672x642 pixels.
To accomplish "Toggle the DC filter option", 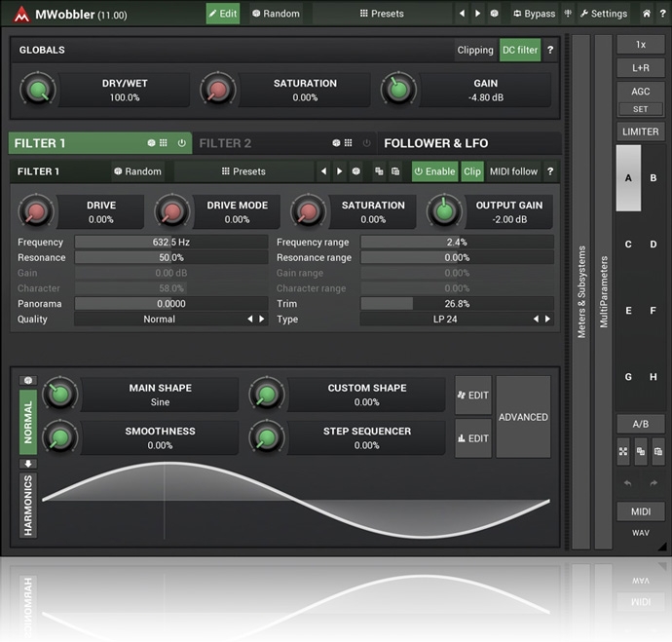I will [x=519, y=50].
